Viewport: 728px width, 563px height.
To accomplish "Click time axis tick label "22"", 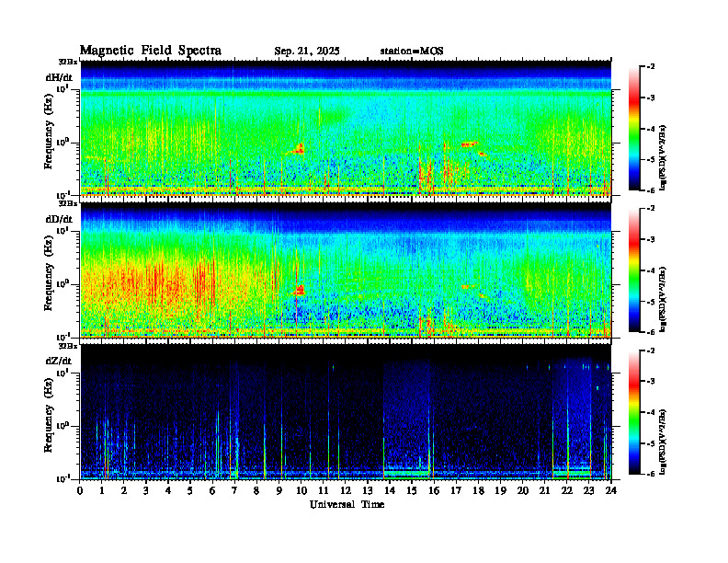I will (567, 490).
